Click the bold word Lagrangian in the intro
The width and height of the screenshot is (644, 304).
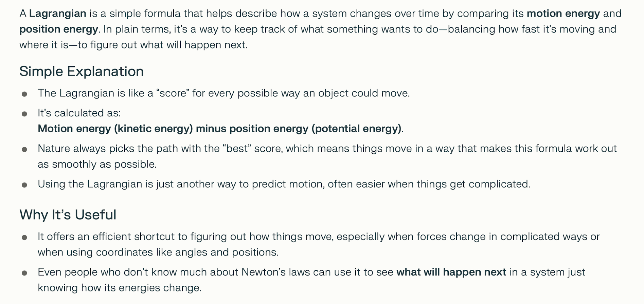pyautogui.click(x=57, y=14)
